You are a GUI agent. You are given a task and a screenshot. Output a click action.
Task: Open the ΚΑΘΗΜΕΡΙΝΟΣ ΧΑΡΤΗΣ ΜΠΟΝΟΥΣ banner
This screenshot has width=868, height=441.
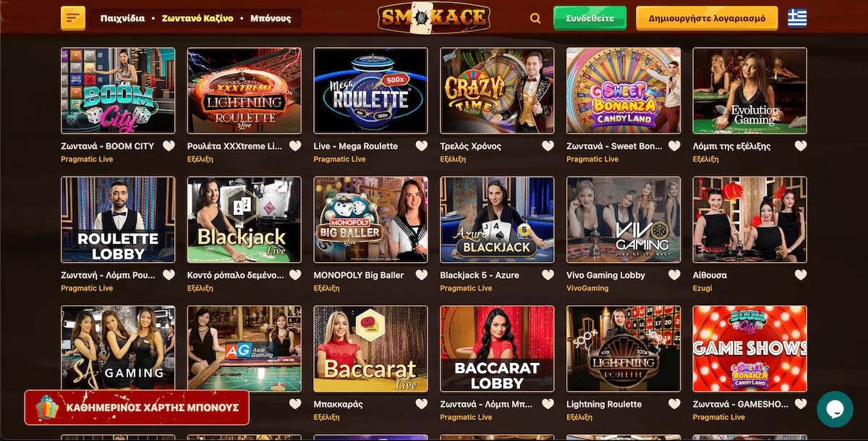pos(137,408)
